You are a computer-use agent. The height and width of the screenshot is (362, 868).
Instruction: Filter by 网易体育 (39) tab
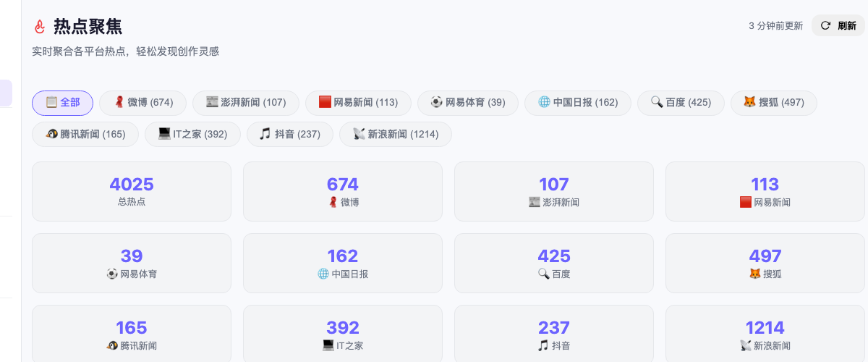[x=467, y=103]
